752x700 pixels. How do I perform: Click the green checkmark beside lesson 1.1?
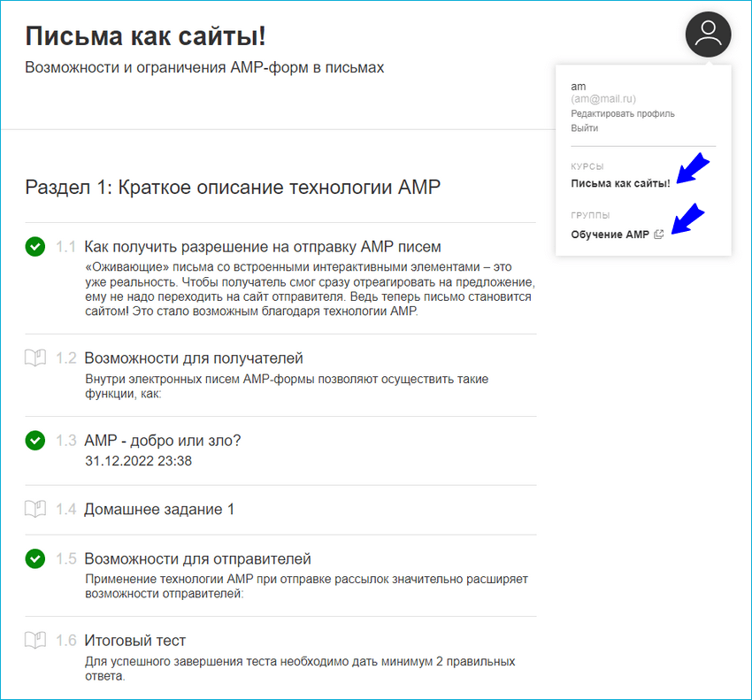(35, 247)
